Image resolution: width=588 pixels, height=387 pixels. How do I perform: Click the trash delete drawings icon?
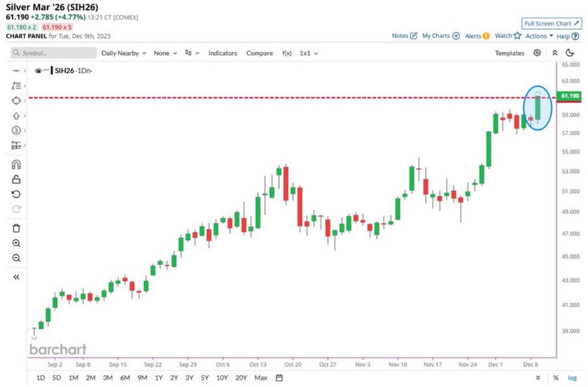16,228
